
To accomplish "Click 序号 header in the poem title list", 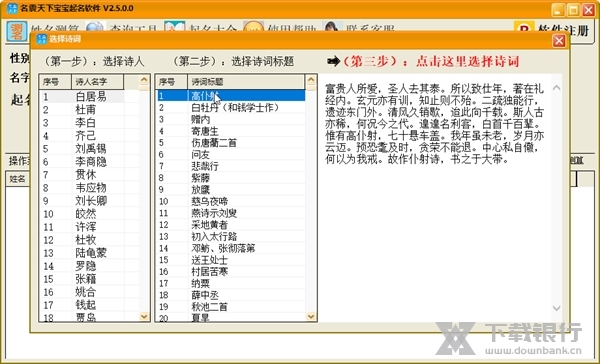I will 171,82.
